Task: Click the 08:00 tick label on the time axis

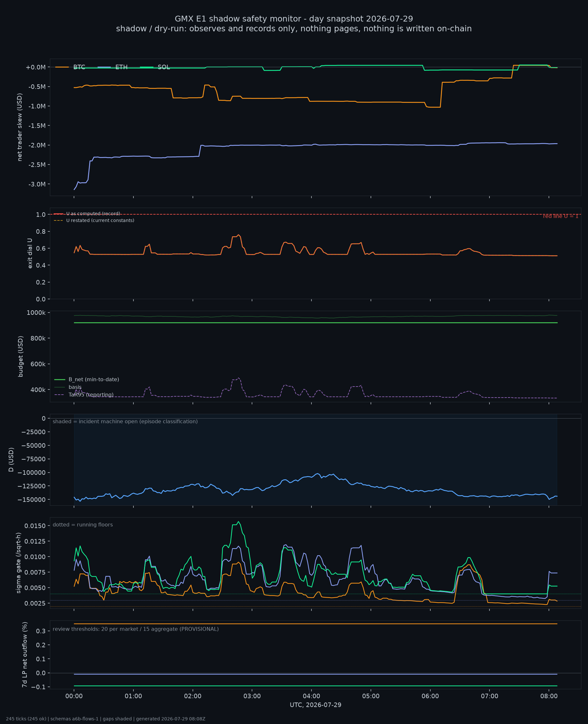Action: pos(549,696)
